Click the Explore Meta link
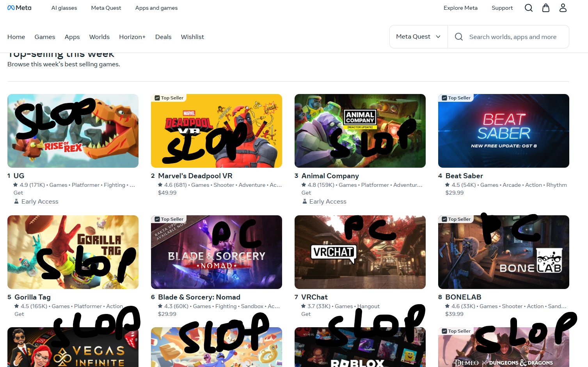 click(460, 8)
